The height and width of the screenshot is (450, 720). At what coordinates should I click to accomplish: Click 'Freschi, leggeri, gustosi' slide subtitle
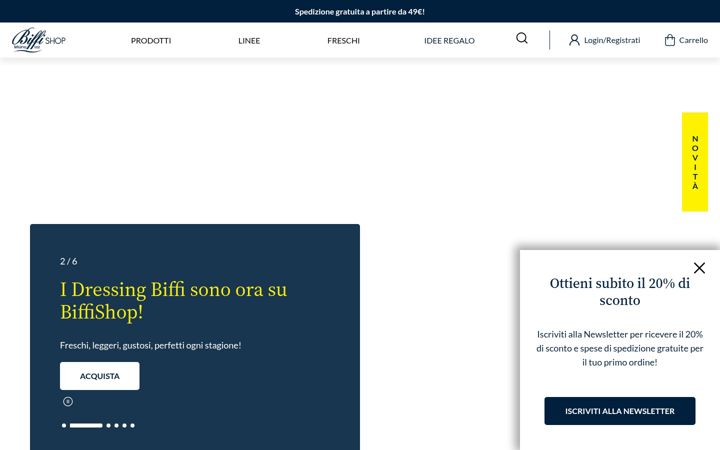(151, 345)
